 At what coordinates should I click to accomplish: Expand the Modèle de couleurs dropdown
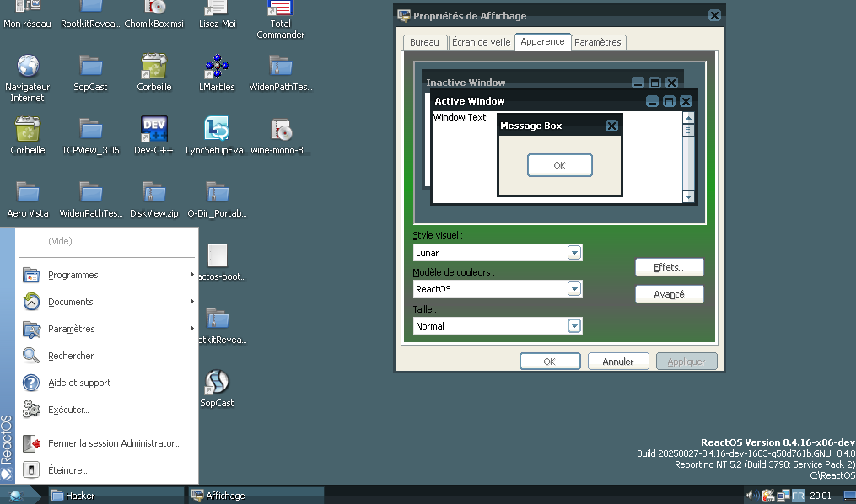pos(498,289)
